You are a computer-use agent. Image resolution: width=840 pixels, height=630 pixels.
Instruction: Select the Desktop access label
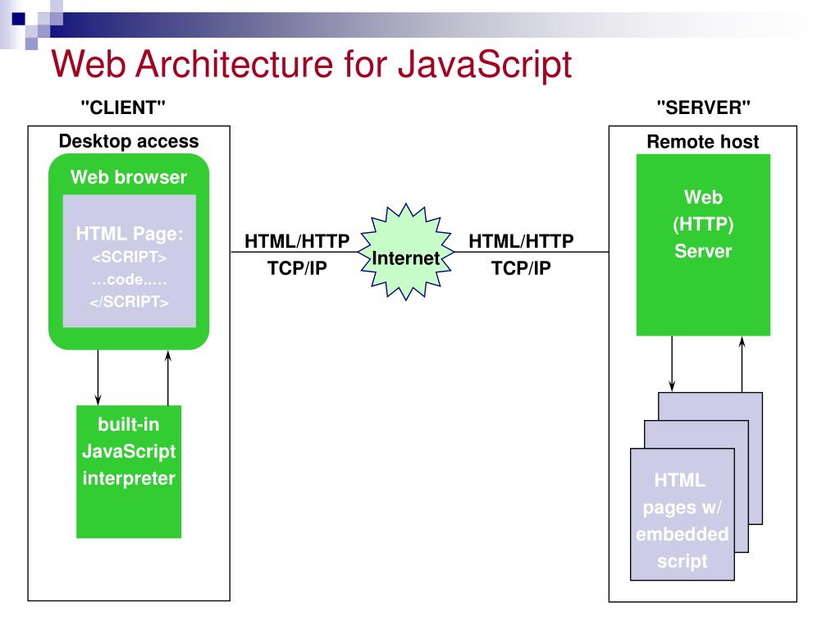click(x=129, y=141)
